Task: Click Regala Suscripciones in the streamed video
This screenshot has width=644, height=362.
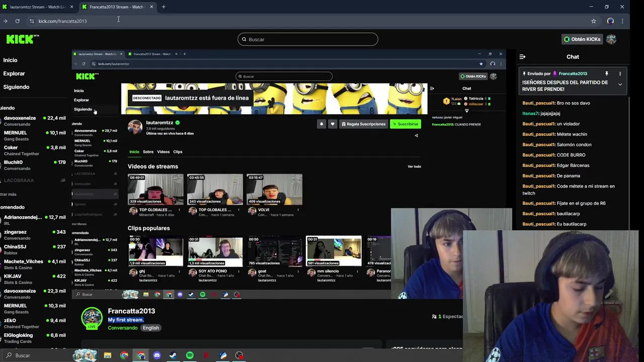Action: (x=363, y=124)
